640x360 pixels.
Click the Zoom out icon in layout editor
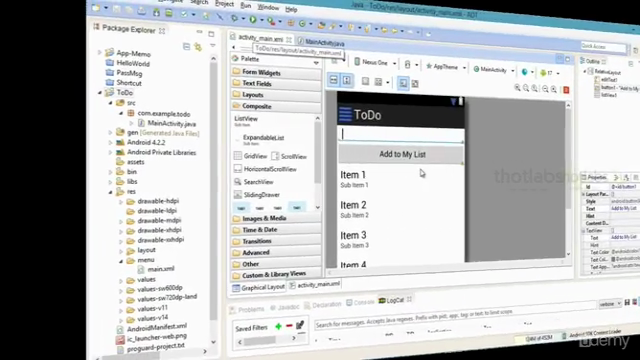[545, 89]
